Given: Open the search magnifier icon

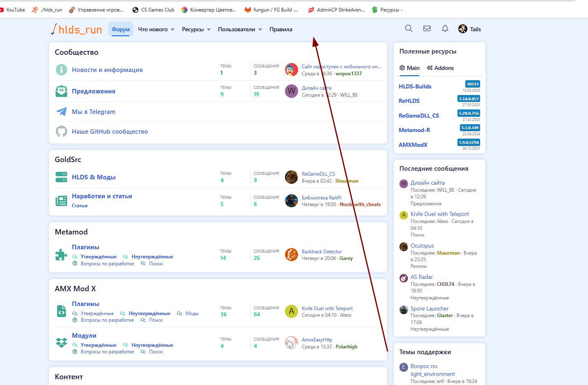Looking at the screenshot, I should tap(408, 28).
